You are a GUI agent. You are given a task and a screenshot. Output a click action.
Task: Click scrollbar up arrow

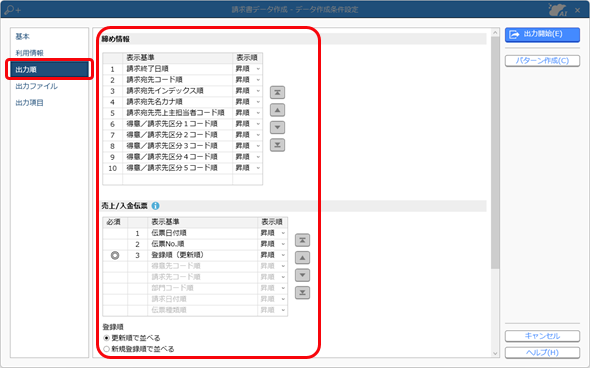(x=495, y=33)
